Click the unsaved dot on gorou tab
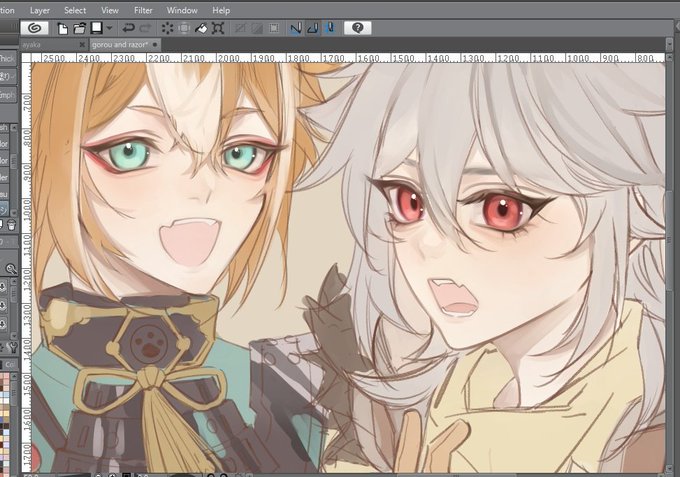This screenshot has width=680, height=477. [x=155, y=45]
